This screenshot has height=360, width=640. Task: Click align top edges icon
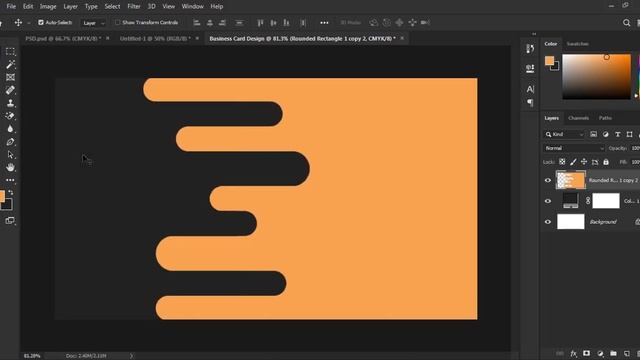260,23
